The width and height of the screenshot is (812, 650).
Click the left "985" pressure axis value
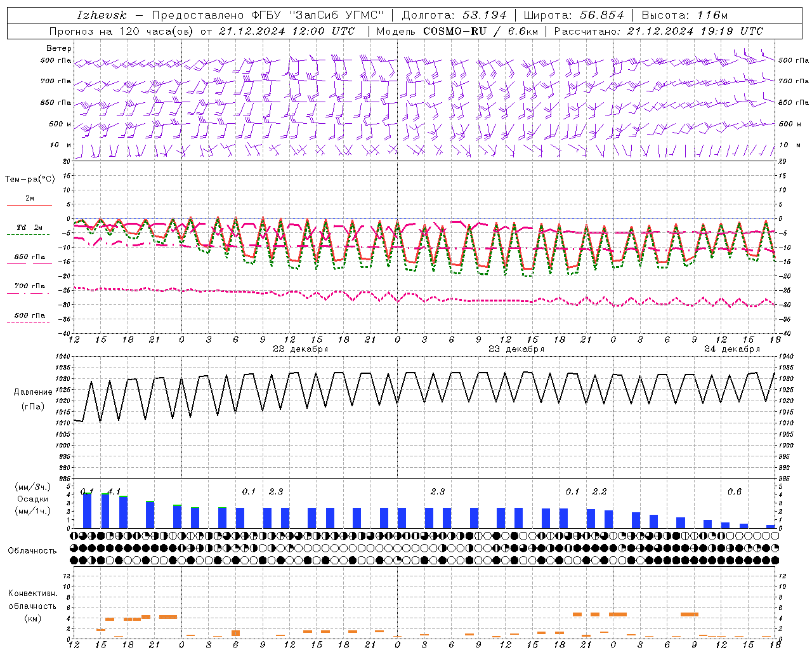point(65,479)
